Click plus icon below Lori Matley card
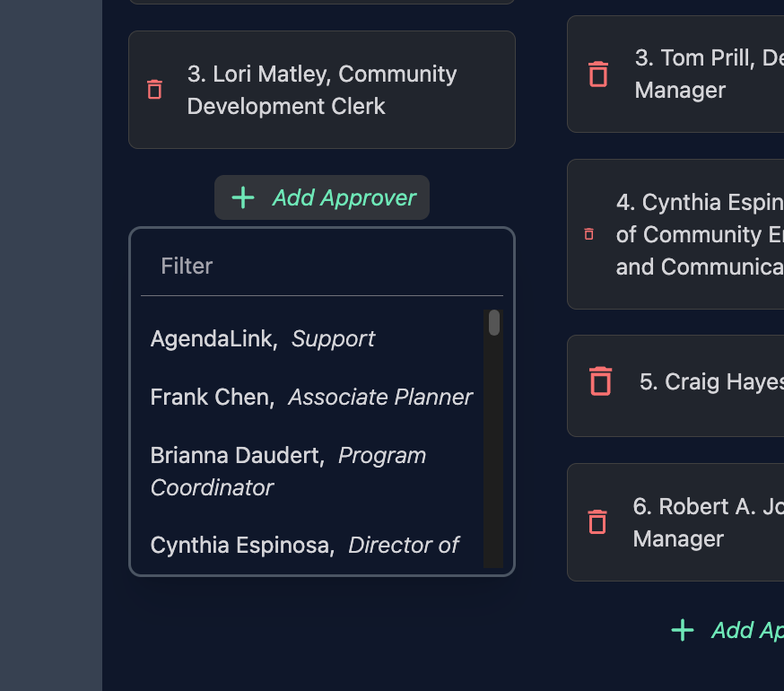Image resolution: width=784 pixels, height=691 pixels. coord(243,197)
